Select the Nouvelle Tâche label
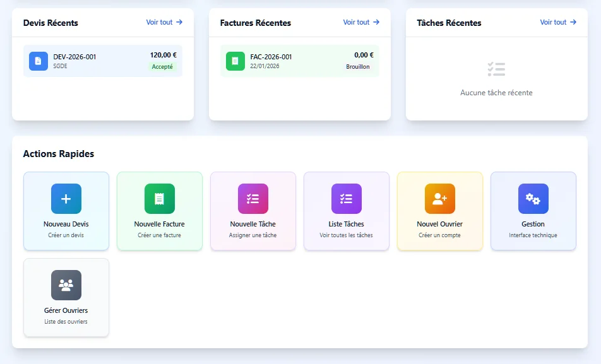 (x=253, y=224)
